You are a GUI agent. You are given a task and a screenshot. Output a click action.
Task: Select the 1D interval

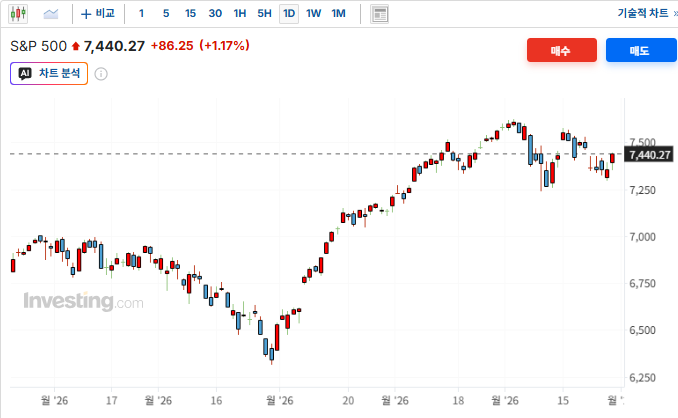click(289, 14)
